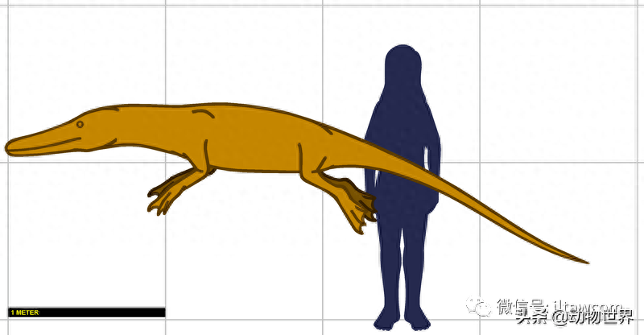The image size is (644, 335).
Task: Click the yellow "1 METER" label
Action: tap(24, 312)
